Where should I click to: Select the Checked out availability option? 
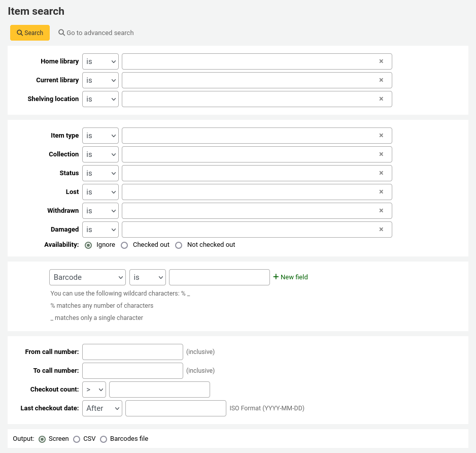coord(124,245)
